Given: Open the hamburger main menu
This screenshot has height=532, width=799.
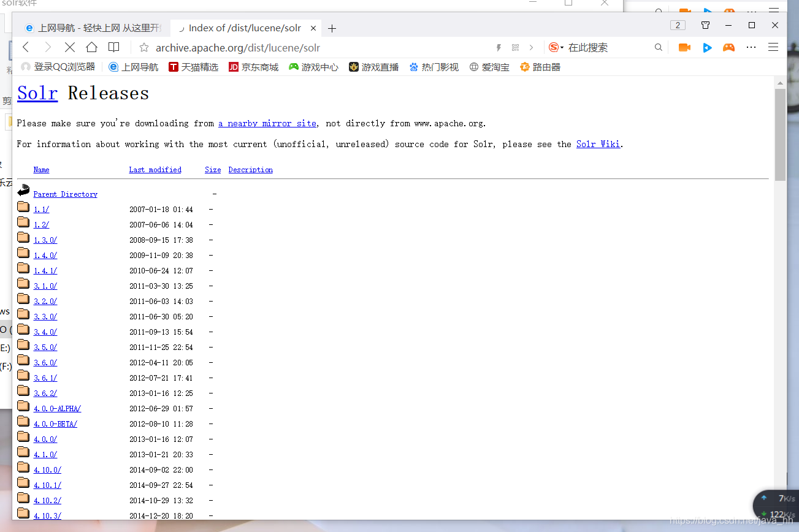Looking at the screenshot, I should 773,47.
